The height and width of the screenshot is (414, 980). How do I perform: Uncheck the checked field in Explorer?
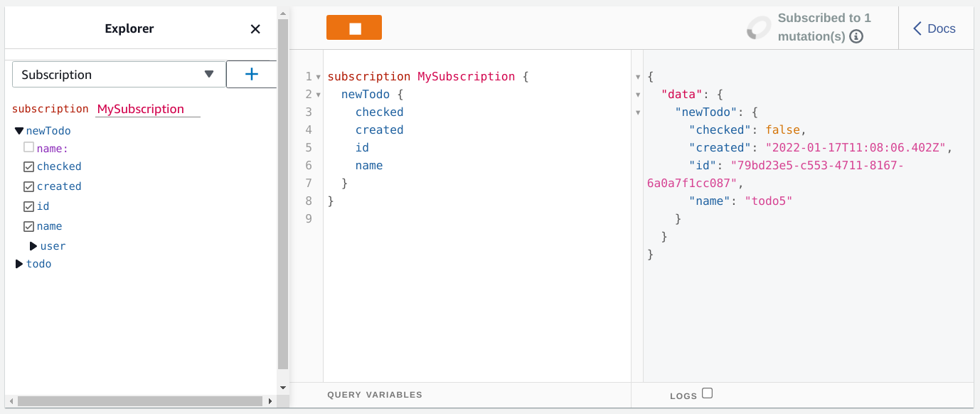click(28, 166)
